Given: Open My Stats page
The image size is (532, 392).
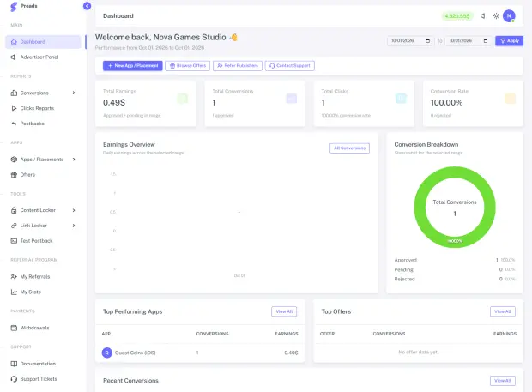Looking at the screenshot, I should tap(31, 292).
